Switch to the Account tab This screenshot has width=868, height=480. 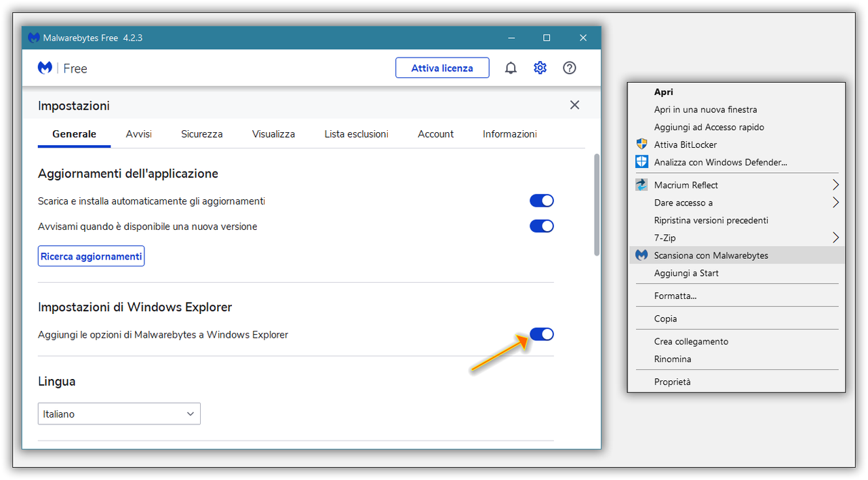pos(436,134)
